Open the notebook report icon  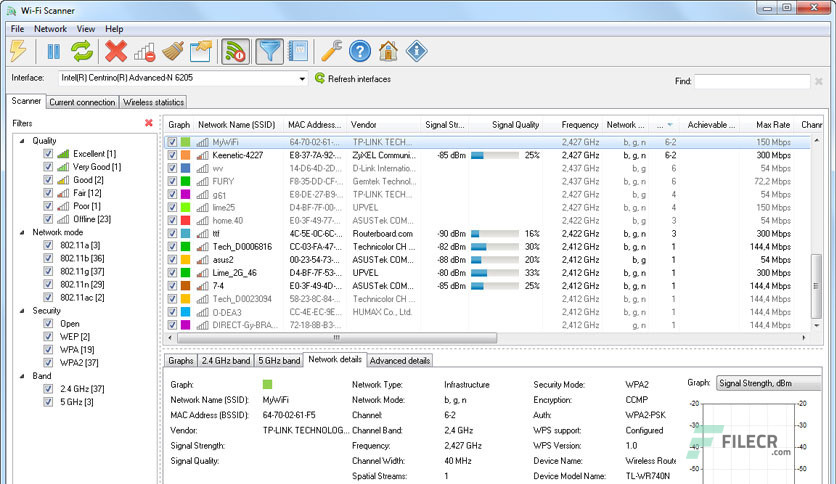(x=298, y=52)
